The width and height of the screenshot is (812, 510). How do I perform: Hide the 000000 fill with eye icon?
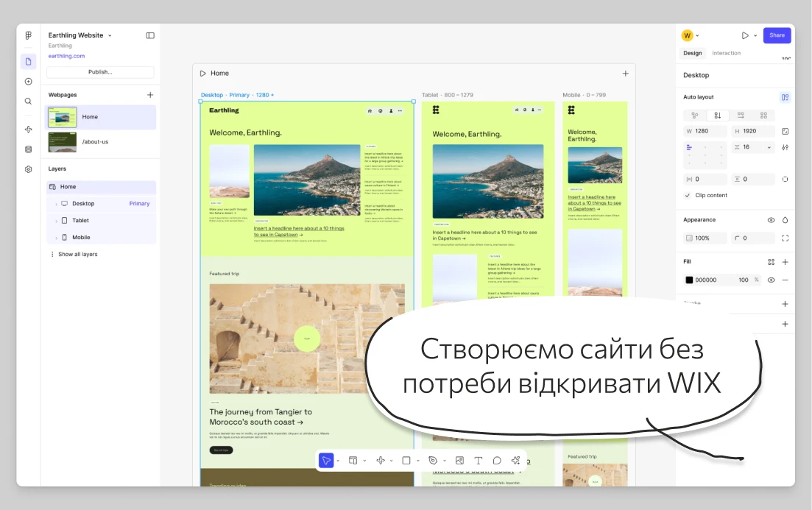[771, 280]
